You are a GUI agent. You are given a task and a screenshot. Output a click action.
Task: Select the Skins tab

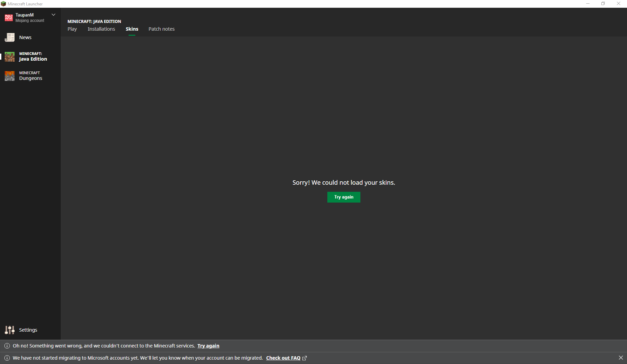click(132, 29)
